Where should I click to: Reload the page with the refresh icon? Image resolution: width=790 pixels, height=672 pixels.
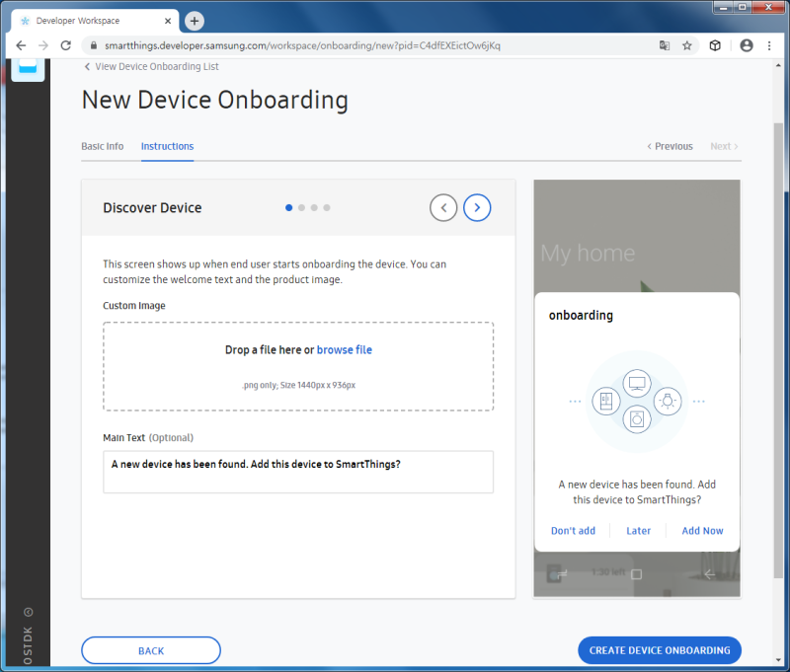tap(65, 45)
